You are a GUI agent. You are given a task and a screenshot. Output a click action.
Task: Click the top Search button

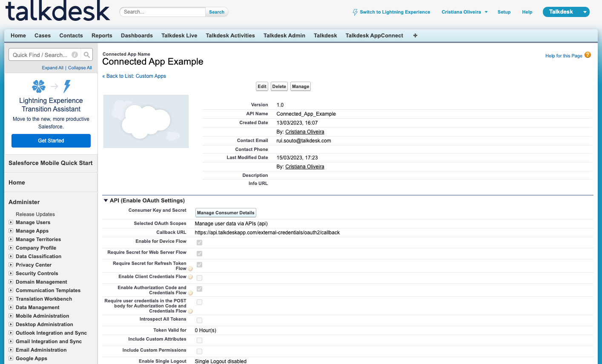[x=217, y=12]
